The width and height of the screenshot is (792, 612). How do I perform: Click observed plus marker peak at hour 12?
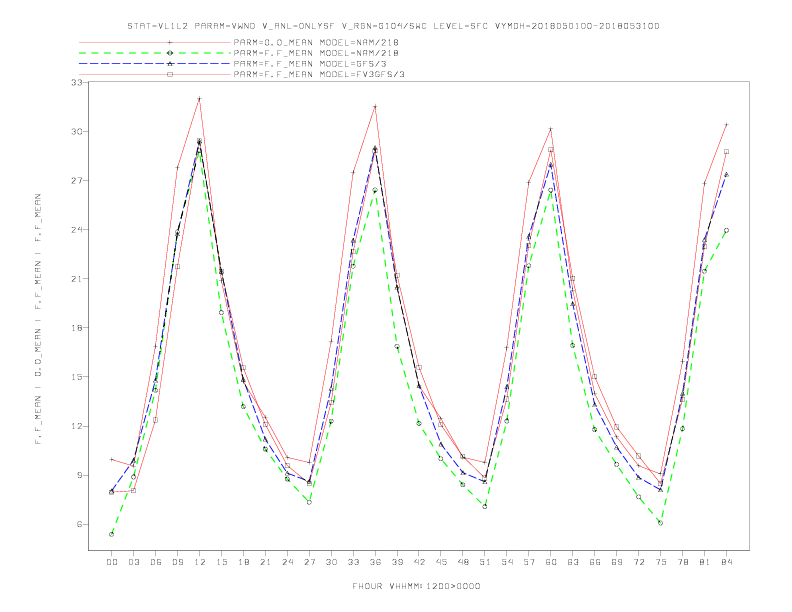click(x=200, y=98)
